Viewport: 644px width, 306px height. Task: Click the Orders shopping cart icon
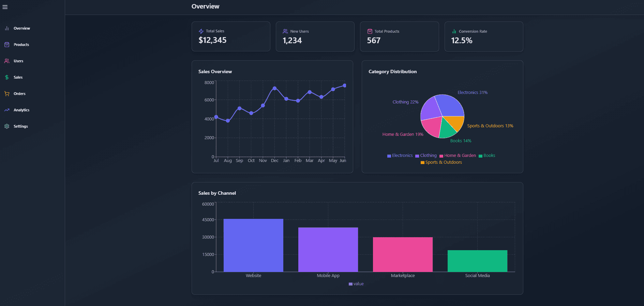tap(7, 94)
